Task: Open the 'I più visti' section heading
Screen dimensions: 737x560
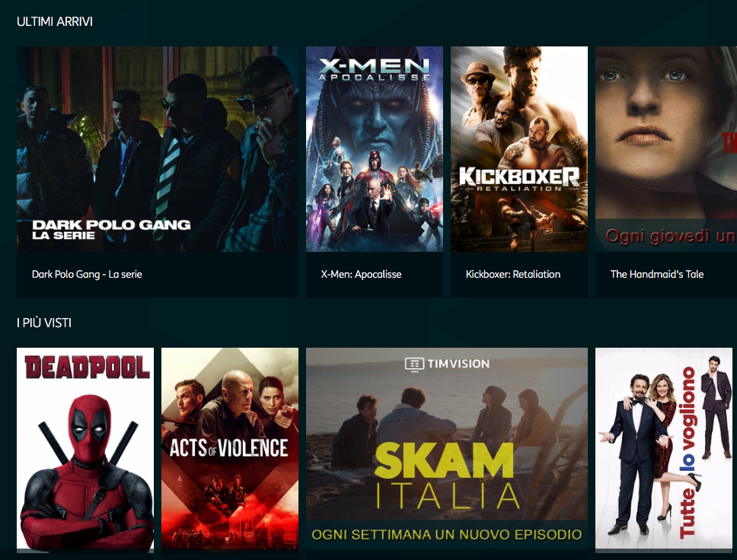Action: point(43,323)
